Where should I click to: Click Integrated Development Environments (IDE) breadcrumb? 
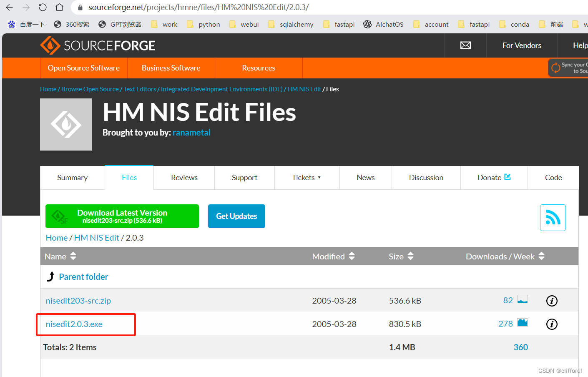click(222, 89)
